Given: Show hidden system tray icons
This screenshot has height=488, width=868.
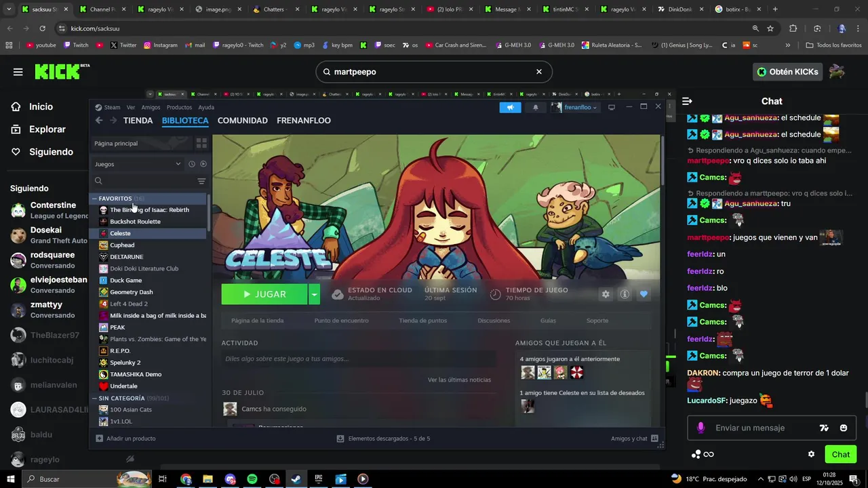Looking at the screenshot, I should click(760, 479).
